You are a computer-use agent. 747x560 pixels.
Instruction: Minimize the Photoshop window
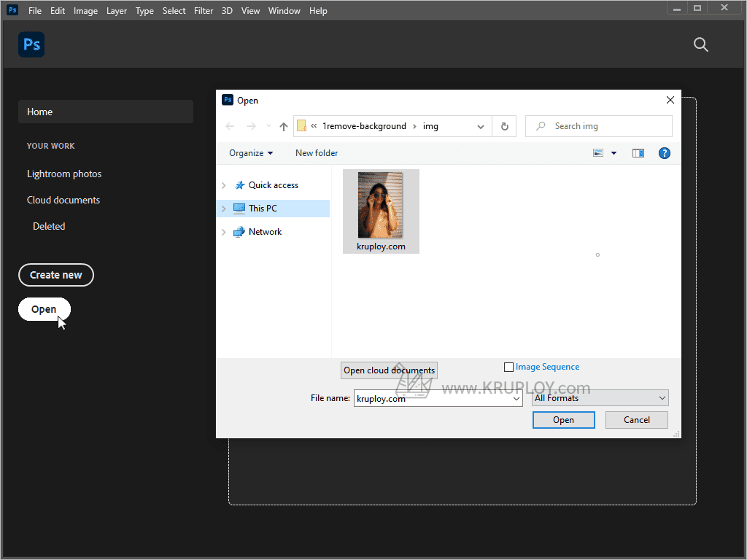coord(677,8)
